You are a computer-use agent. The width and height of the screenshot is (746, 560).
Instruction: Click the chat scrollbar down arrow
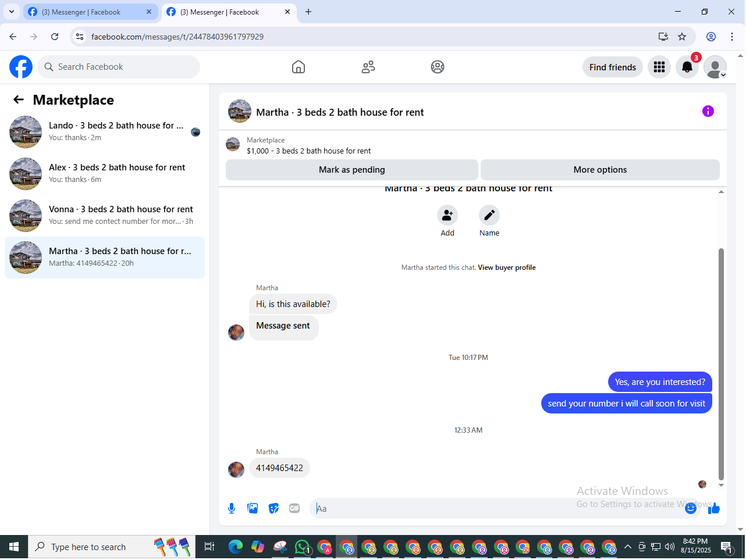pyautogui.click(x=722, y=485)
